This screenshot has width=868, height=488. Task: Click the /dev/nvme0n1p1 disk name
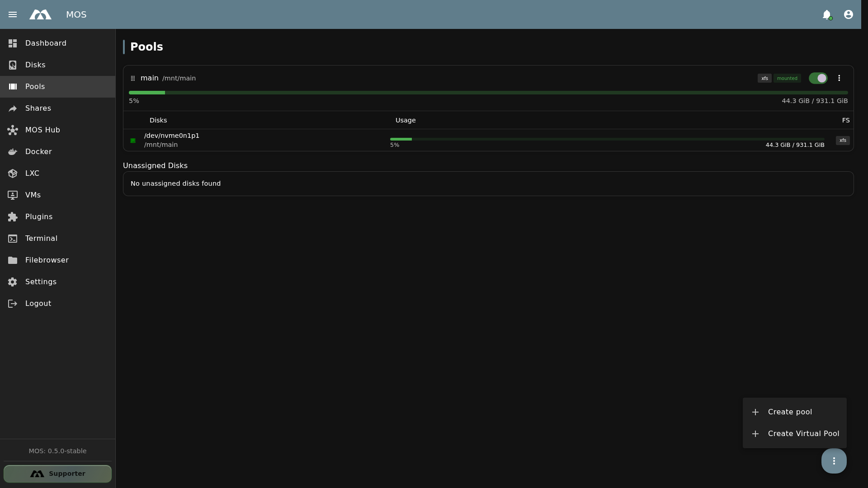[x=172, y=136]
